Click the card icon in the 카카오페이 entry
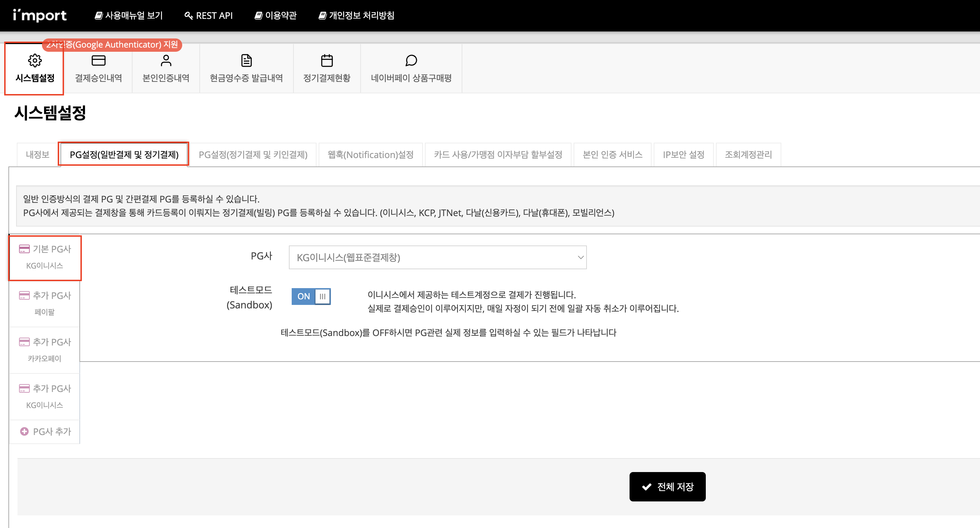Image resolution: width=980 pixels, height=528 pixels. pyautogui.click(x=24, y=342)
